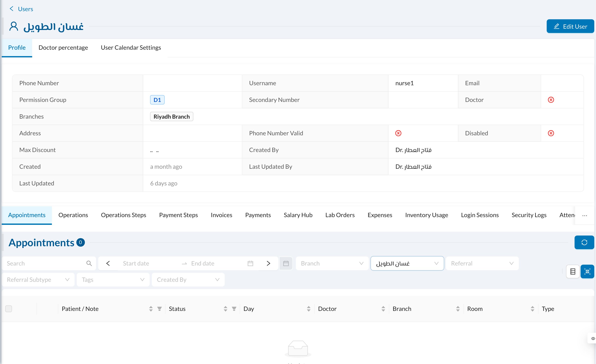Expand the Referral Subtype dropdown
The image size is (596, 364).
click(38, 280)
